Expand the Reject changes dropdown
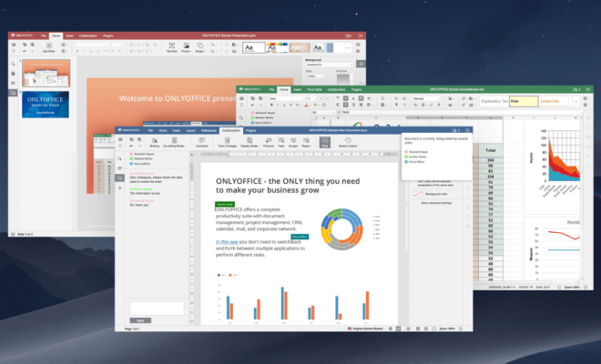This screenshot has height=364, width=601. click(x=306, y=142)
